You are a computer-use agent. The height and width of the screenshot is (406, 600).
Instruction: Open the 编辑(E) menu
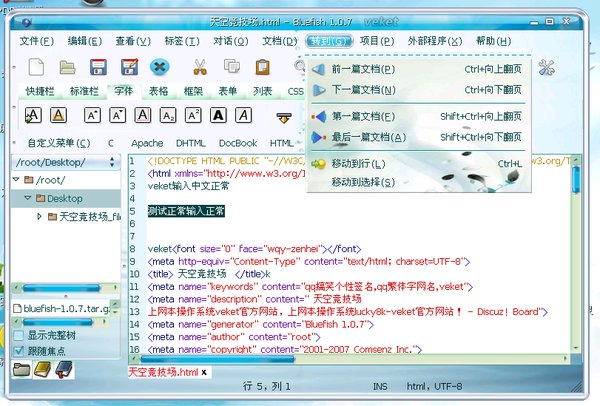85,41
